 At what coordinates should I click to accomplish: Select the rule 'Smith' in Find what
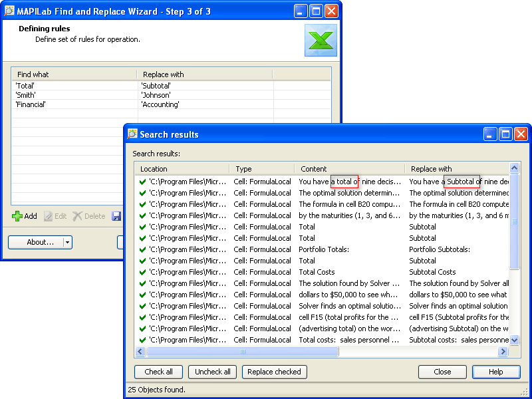click(x=25, y=95)
